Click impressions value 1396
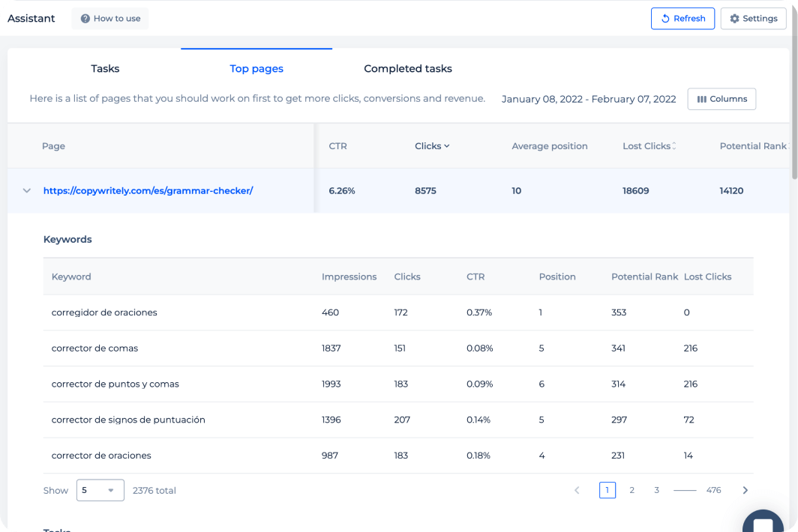The image size is (798, 532). point(331,420)
